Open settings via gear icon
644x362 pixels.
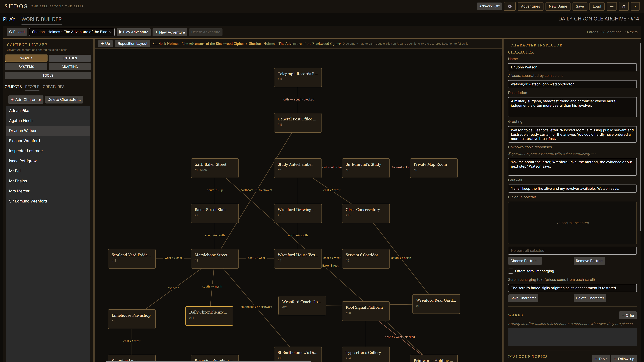pos(509,6)
